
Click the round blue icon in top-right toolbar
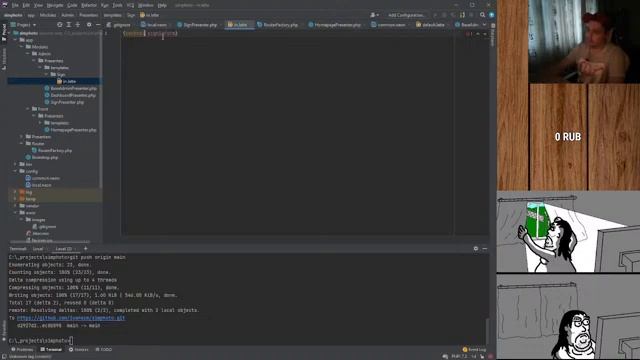tap(491, 15)
